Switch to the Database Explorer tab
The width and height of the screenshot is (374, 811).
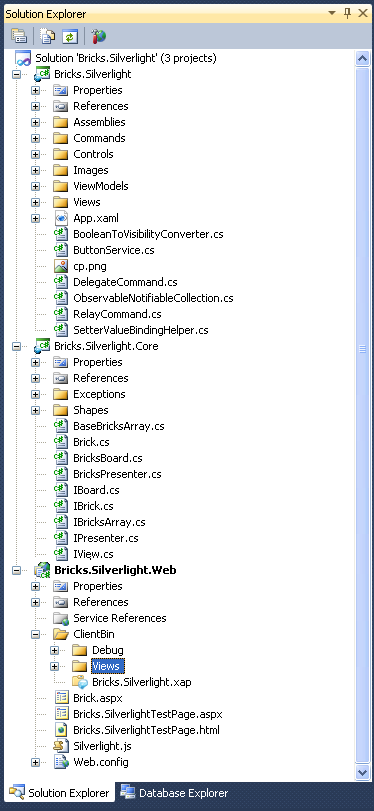[174, 793]
